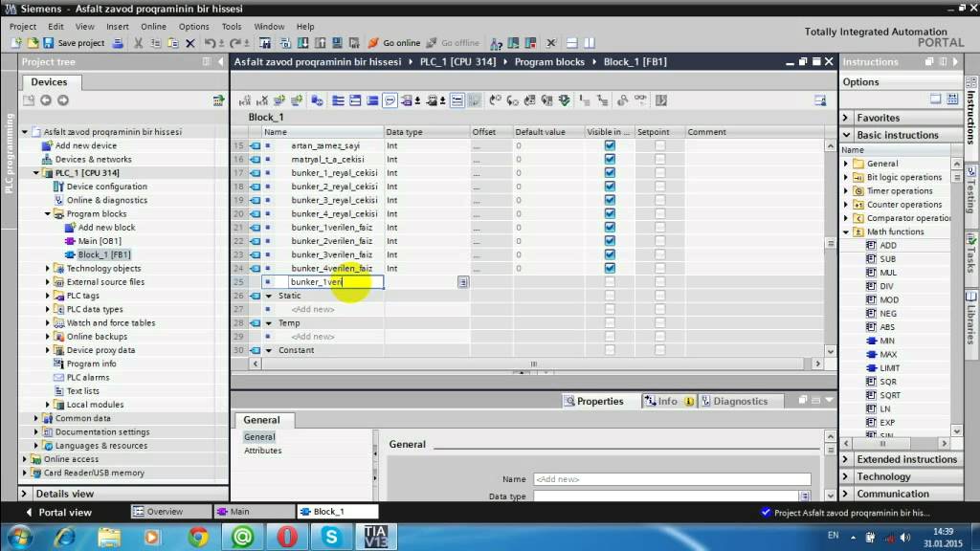Image resolution: width=980 pixels, height=551 pixels.
Task: Collapse the Program blocks folder
Action: [48, 213]
